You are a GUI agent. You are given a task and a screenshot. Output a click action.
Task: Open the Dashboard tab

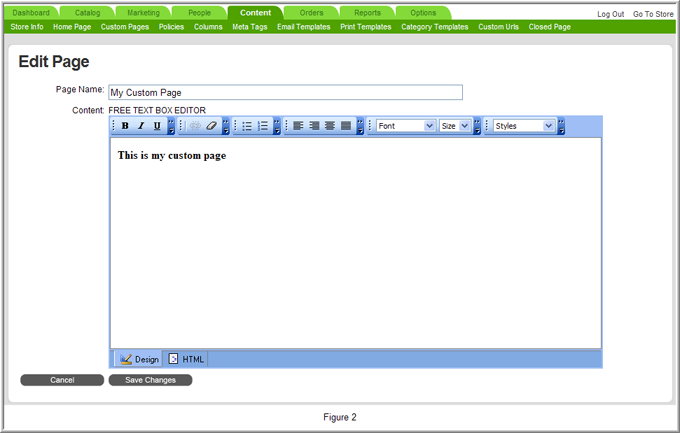[31, 13]
